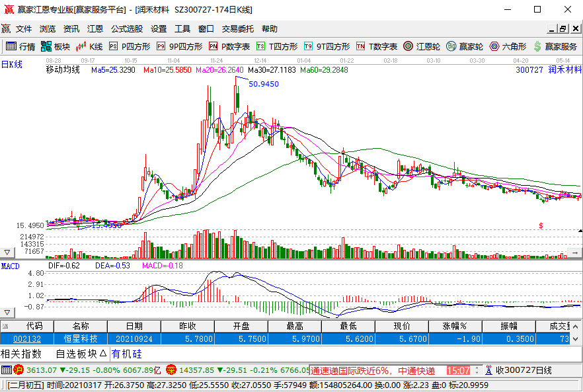Click the receiver tower icon in status bar
The width and height of the screenshot is (583, 392).
pos(488,370)
